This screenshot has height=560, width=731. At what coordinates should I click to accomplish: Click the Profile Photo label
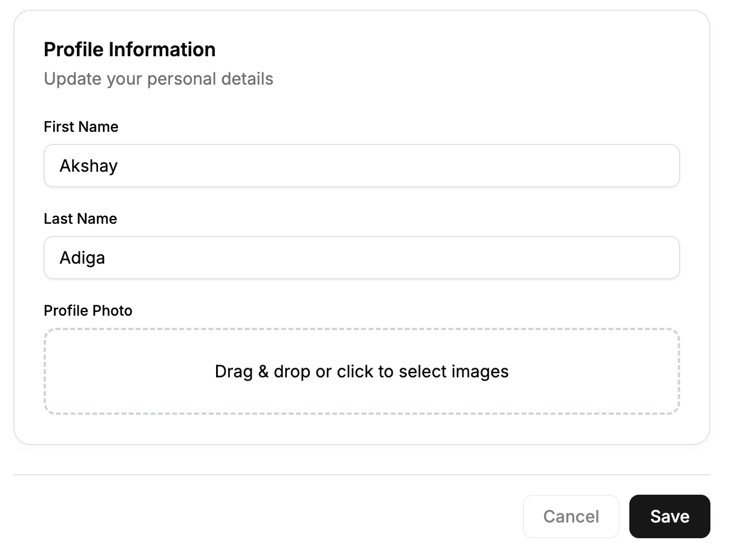[88, 311]
